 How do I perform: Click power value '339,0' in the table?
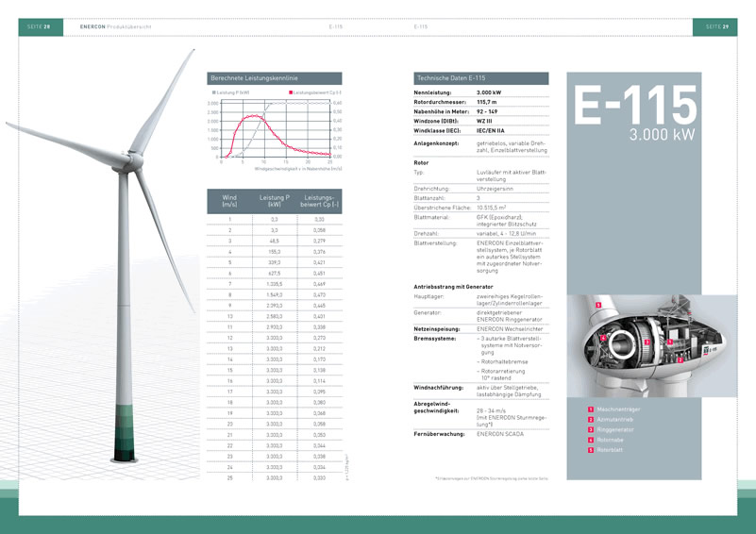[x=275, y=262]
